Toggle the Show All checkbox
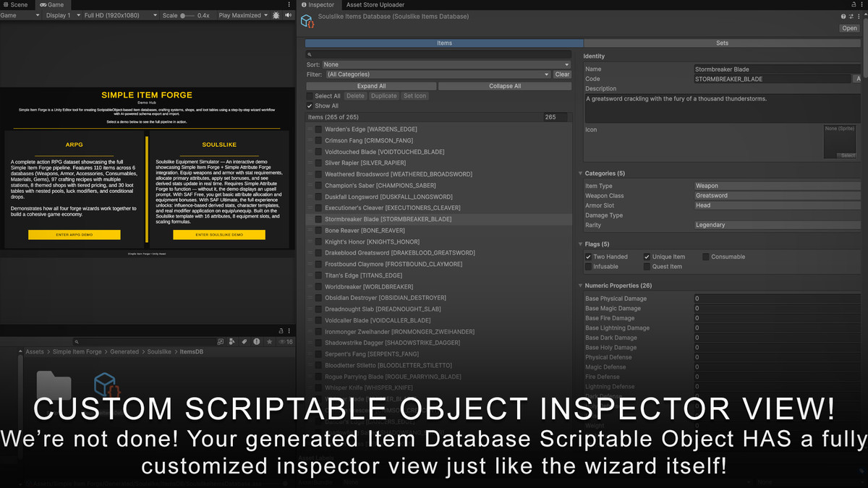This screenshot has height=488, width=868. point(310,106)
